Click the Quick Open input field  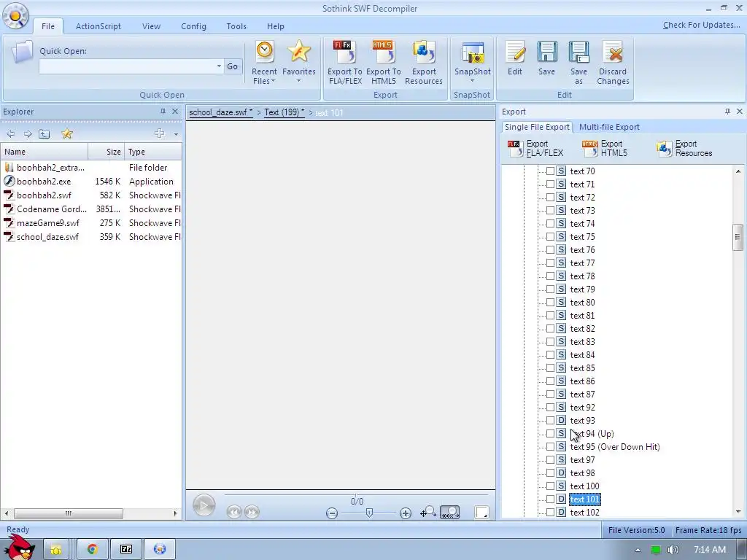(127, 66)
